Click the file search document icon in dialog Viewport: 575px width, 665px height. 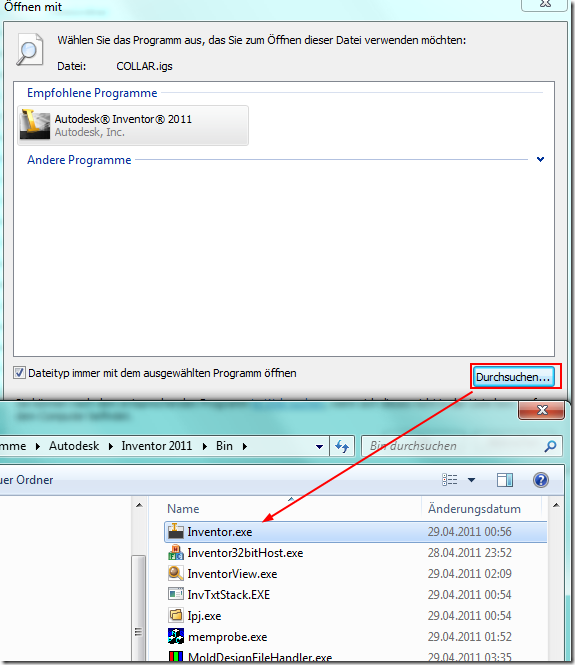click(x=30, y=50)
